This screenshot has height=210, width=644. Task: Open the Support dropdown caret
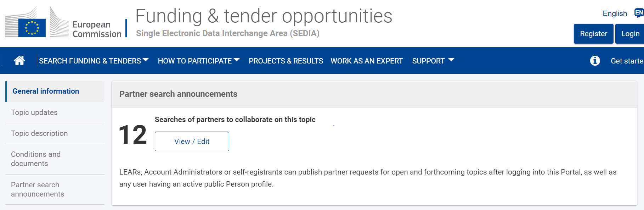click(451, 60)
